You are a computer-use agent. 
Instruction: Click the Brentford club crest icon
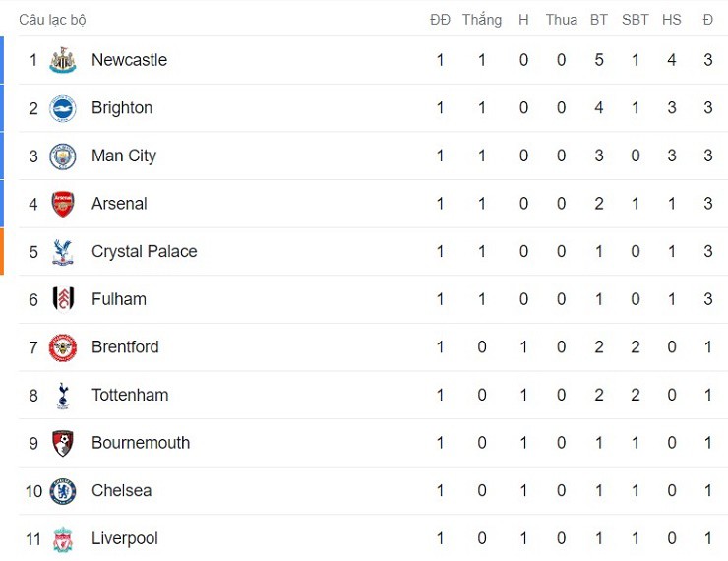point(63,347)
